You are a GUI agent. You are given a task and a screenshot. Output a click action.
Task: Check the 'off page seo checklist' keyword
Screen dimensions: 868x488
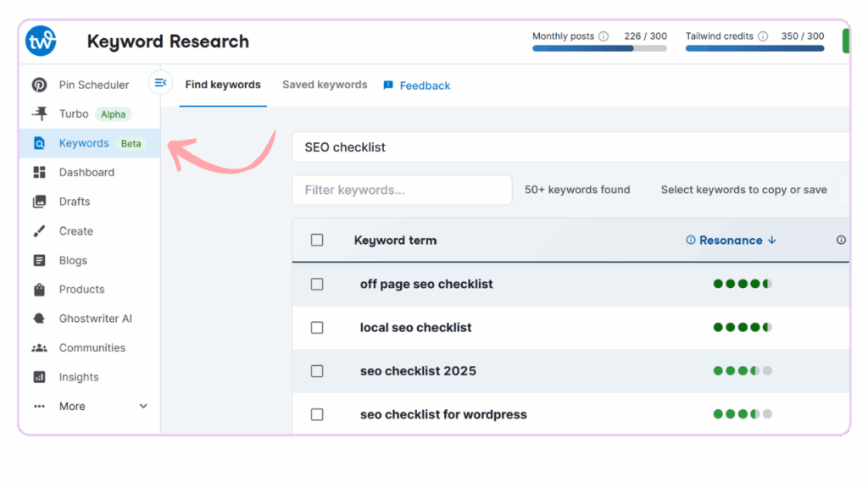pos(317,284)
